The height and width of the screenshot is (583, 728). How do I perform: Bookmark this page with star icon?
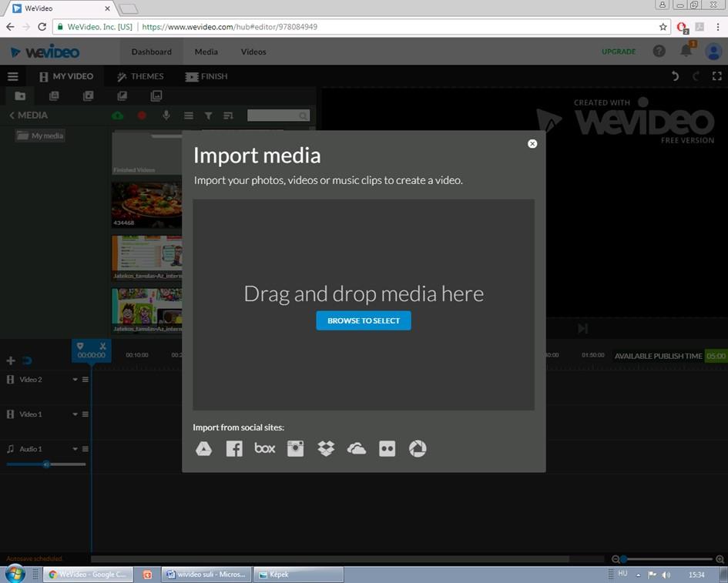[663, 27]
